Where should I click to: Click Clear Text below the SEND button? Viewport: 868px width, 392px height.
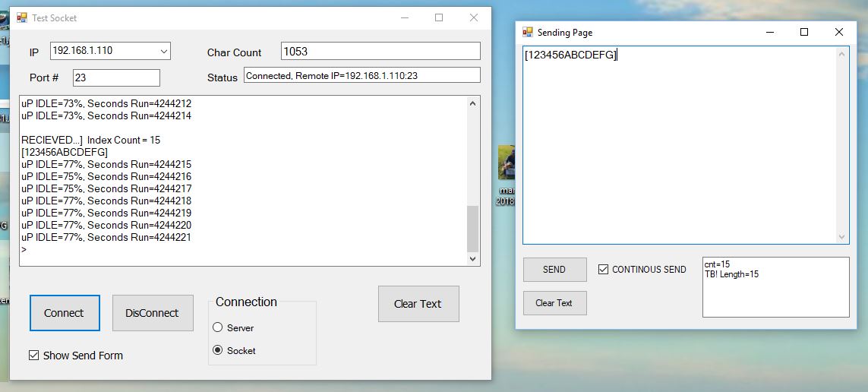pyautogui.click(x=554, y=303)
